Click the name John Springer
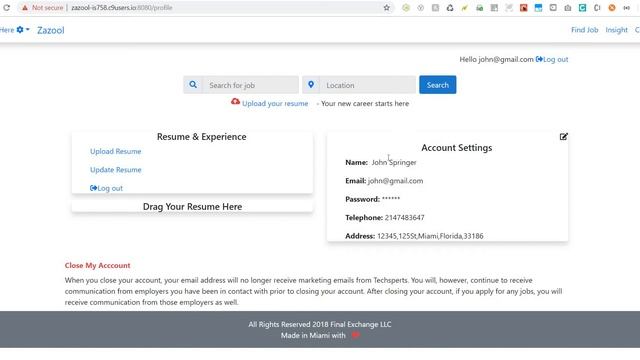640x360 pixels. coord(394,162)
